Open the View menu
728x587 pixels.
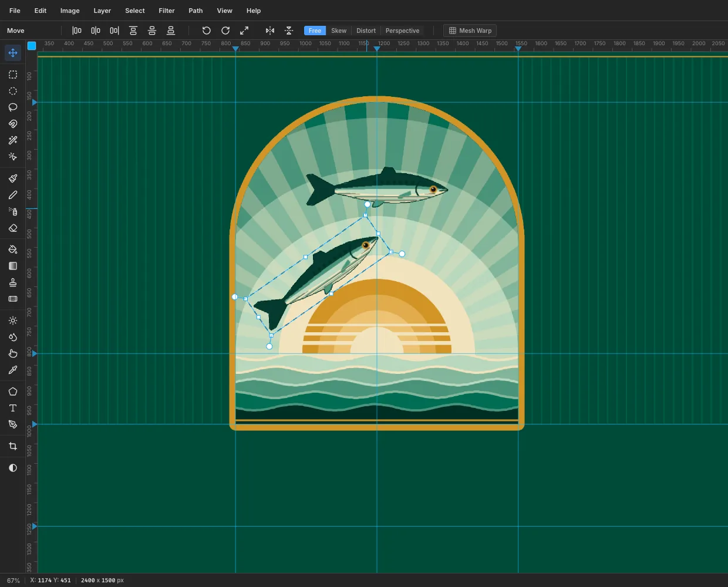[x=225, y=11]
